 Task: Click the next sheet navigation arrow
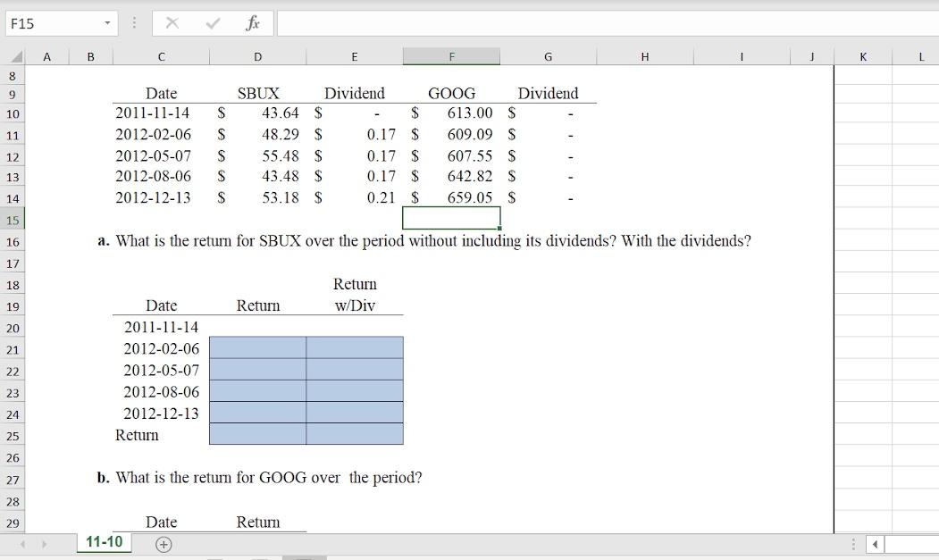(x=45, y=543)
